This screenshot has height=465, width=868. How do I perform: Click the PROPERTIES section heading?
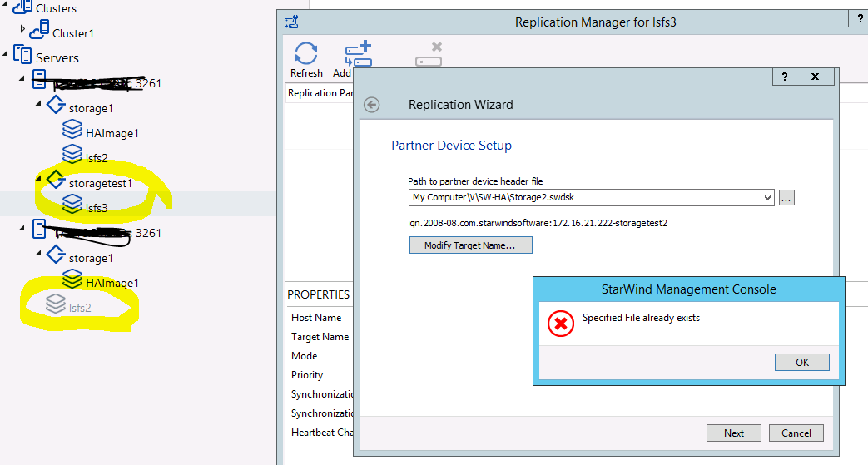pyautogui.click(x=318, y=294)
